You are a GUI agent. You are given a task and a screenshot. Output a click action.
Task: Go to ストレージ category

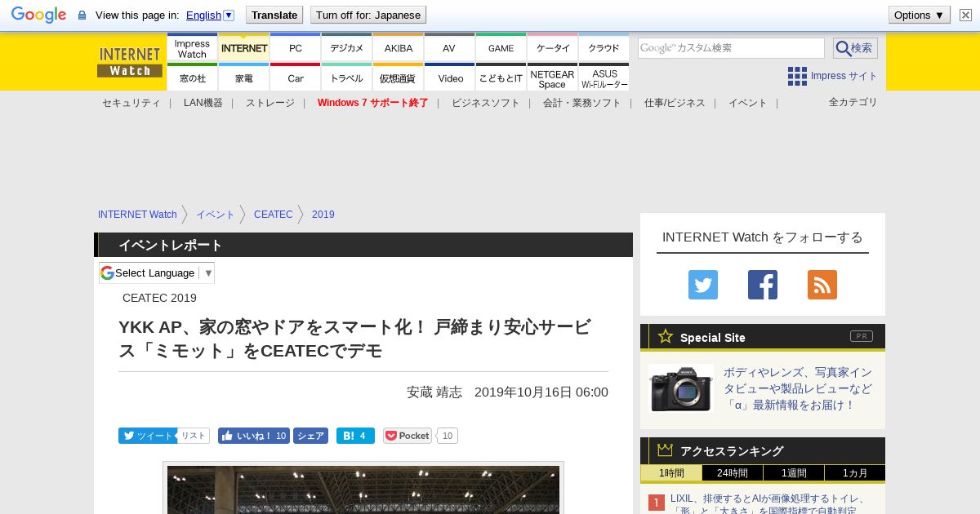point(269,103)
